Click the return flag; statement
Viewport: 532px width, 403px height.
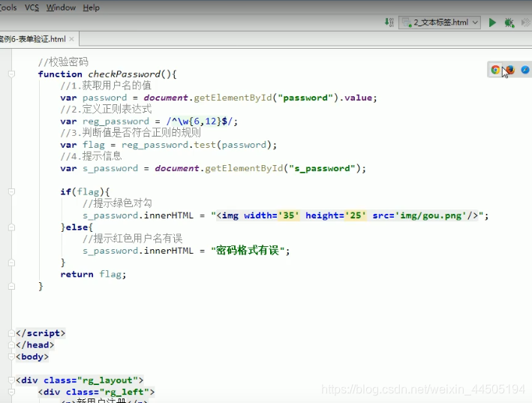(x=93, y=274)
